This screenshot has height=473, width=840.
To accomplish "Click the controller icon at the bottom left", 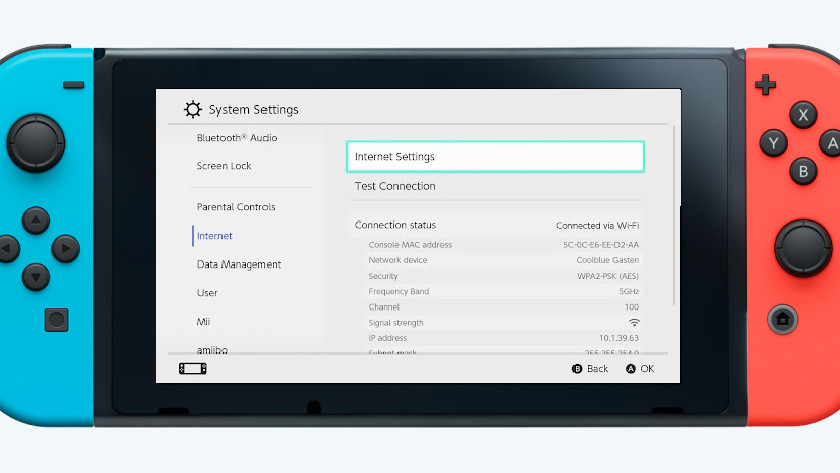I will click(x=192, y=369).
